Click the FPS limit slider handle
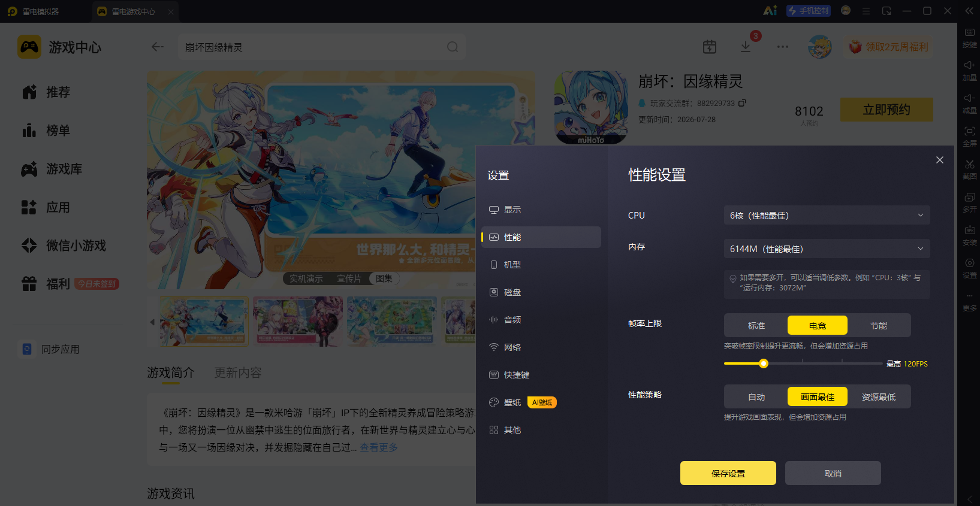Screen dimensions: 980x506 pyautogui.click(x=763, y=363)
